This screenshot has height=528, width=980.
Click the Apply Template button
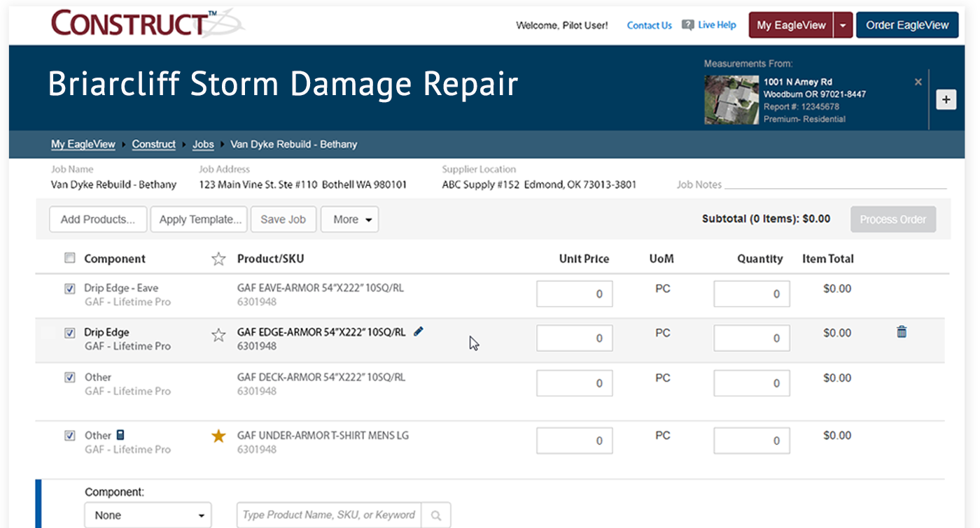point(199,219)
